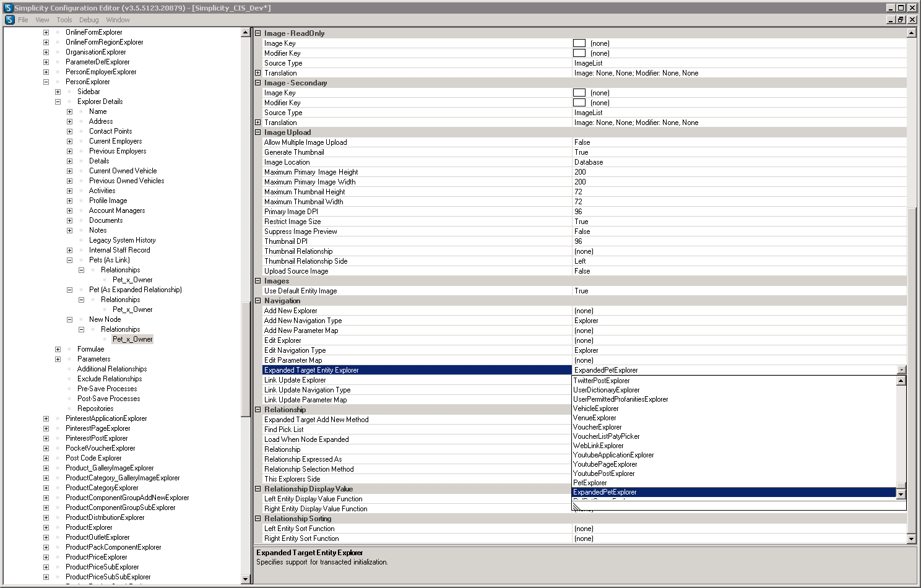Select VehicleExplorer in the dropdown list
Screen dimensions: 921x588
tap(595, 409)
